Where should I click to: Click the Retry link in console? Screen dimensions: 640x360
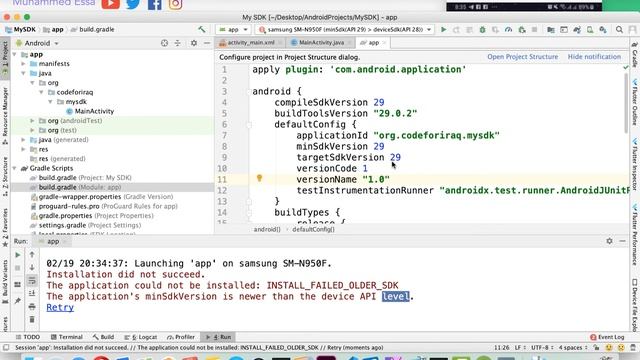click(x=60, y=308)
